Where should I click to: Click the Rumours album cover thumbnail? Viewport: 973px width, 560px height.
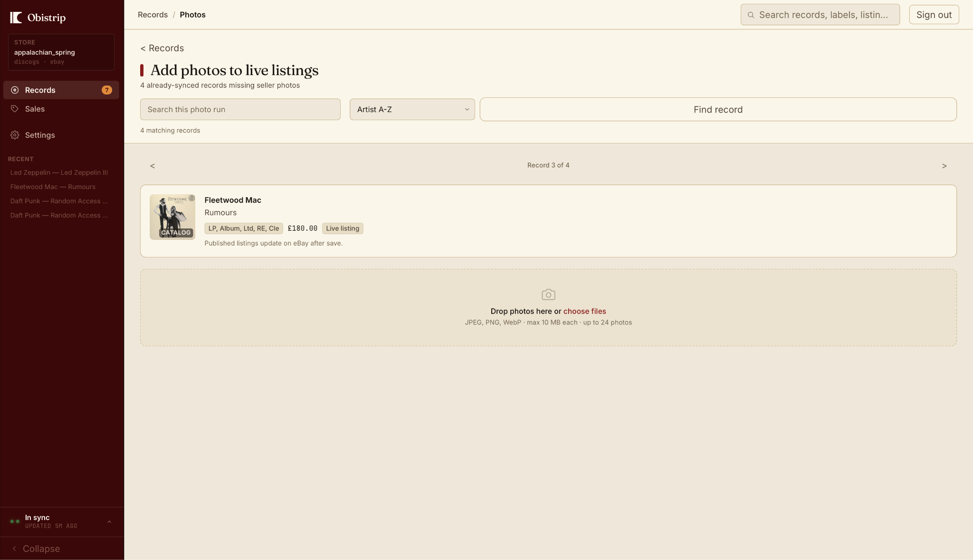(x=172, y=217)
